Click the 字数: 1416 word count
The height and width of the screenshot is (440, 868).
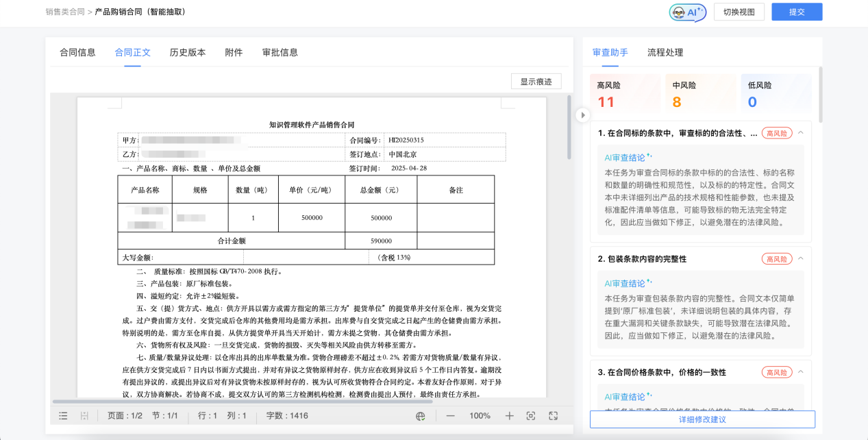point(287,416)
